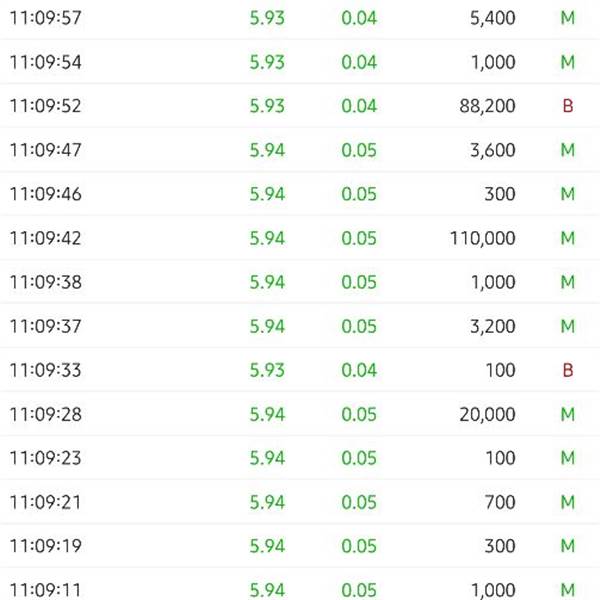Open the 11:09:47 trade entry

tap(300, 150)
